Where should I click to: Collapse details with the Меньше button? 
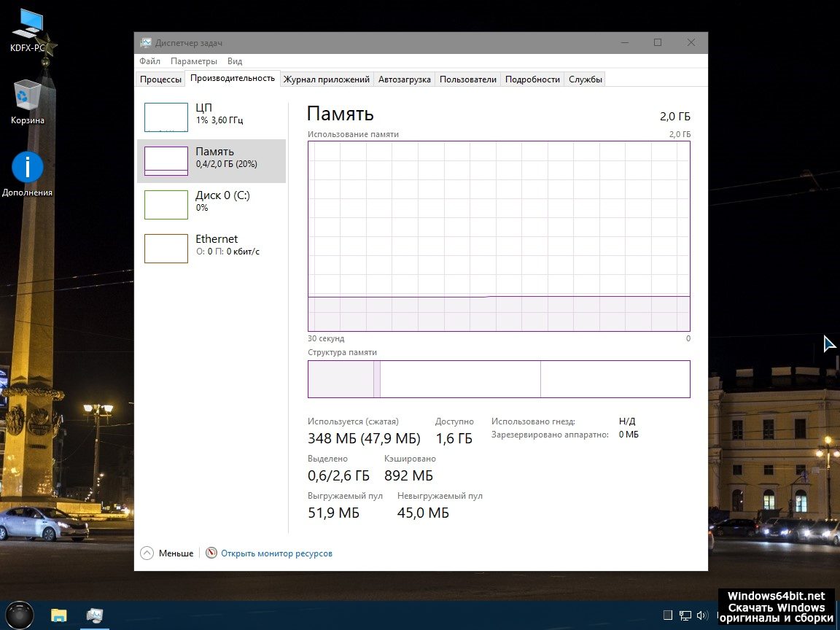coord(167,553)
